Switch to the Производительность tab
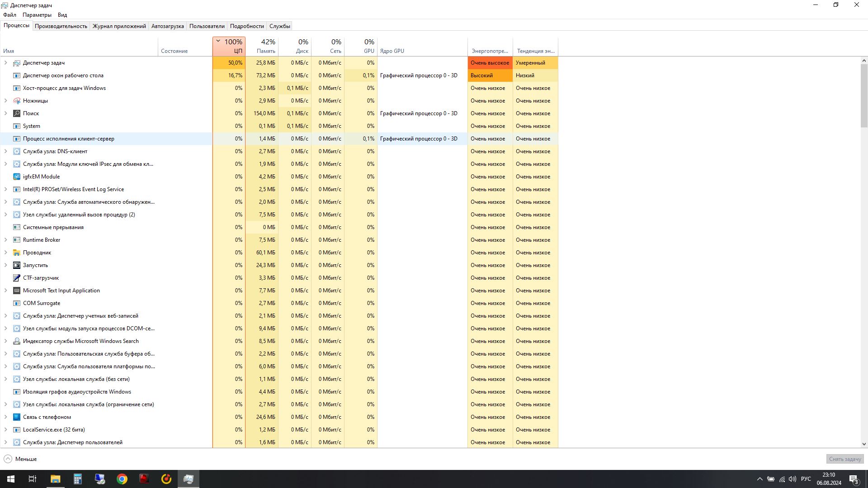The image size is (868, 488). tap(61, 26)
